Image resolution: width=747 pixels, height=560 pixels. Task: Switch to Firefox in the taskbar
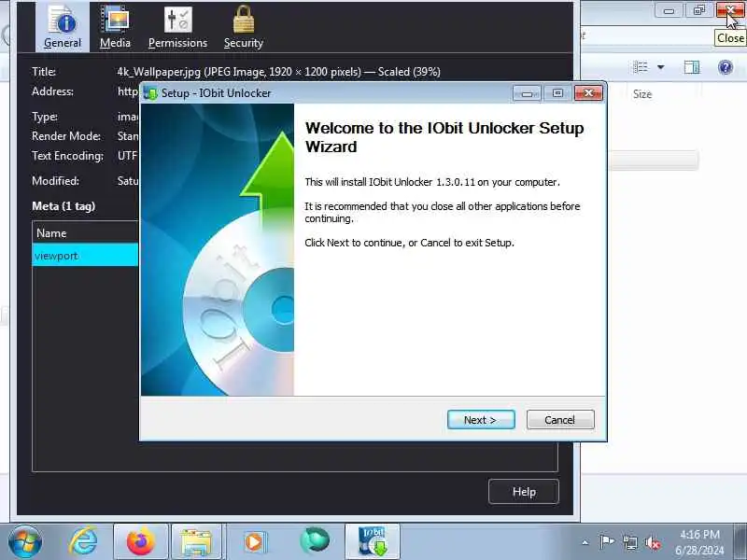(x=141, y=542)
